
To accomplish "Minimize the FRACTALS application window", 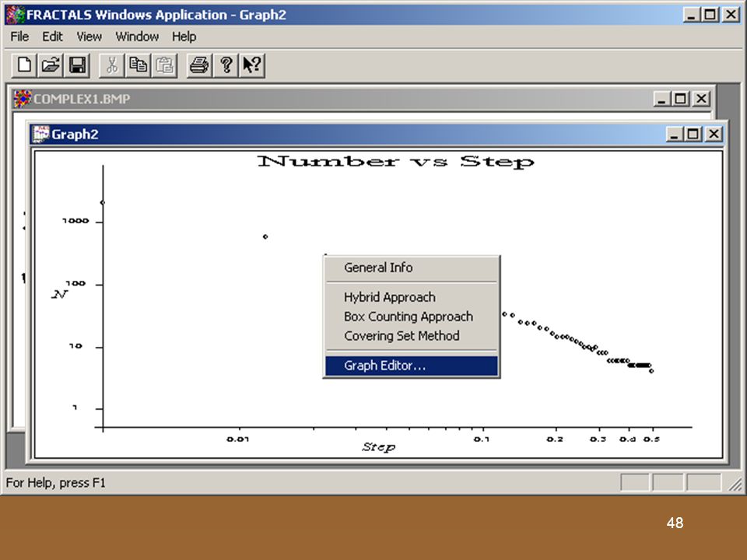I will pyautogui.click(x=691, y=15).
